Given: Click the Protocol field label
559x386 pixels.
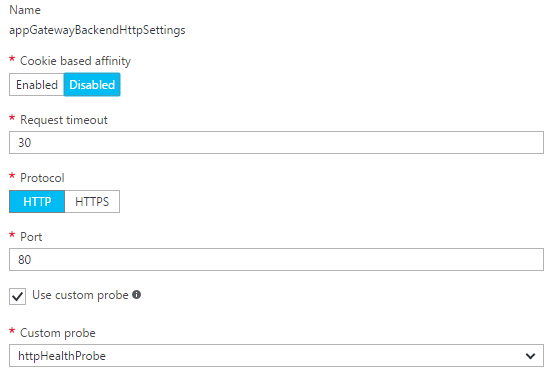Looking at the screenshot, I should point(42,178).
